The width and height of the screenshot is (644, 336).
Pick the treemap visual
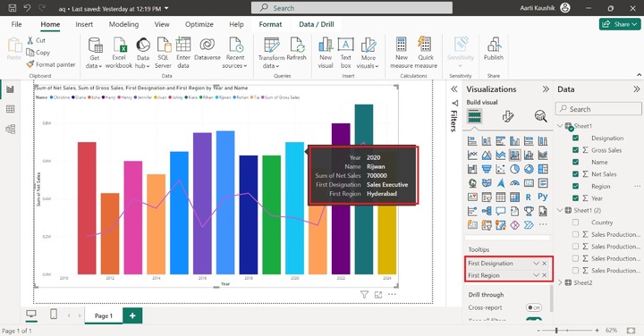pyautogui.click(x=543, y=169)
